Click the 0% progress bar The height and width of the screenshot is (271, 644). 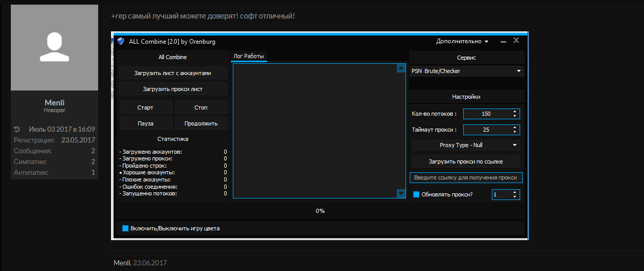tap(320, 211)
